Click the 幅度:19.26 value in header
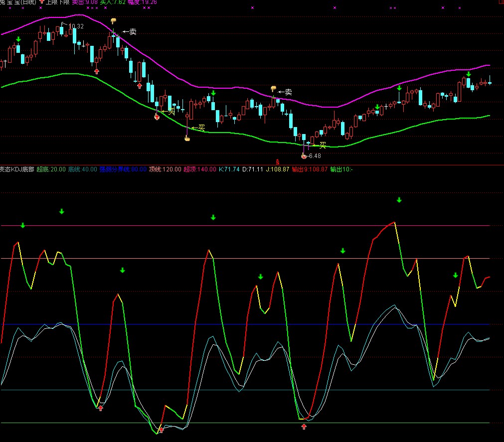The width and height of the screenshot is (504, 442). 142,2
